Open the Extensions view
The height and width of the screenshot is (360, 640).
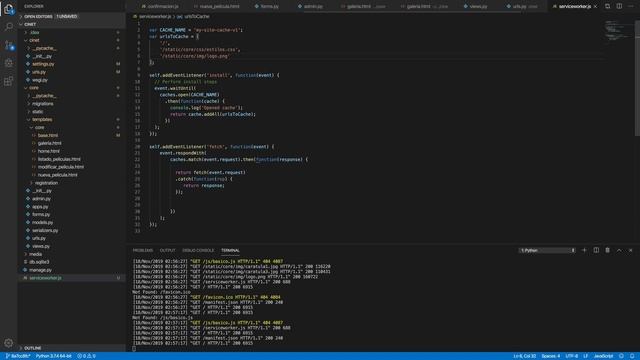(9, 81)
